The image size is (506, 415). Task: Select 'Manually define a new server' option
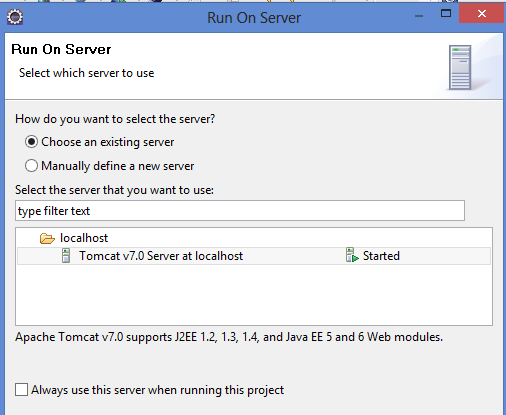pos(31,166)
